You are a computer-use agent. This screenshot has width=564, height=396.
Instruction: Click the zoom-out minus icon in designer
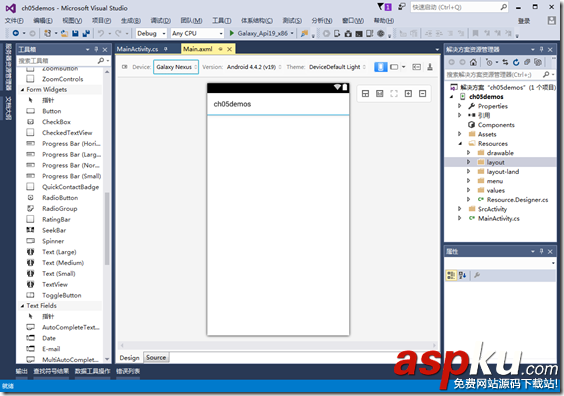(423, 94)
